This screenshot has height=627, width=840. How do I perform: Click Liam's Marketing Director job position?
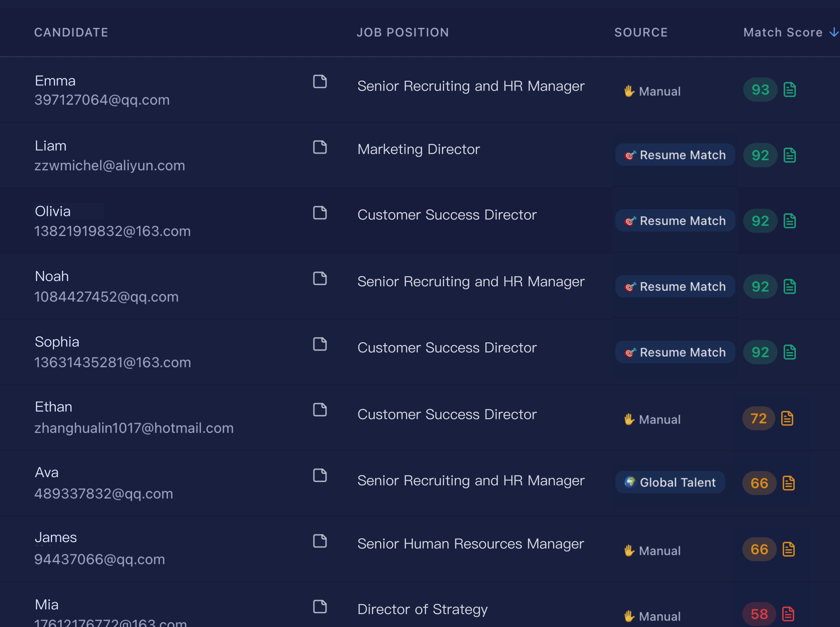click(x=418, y=149)
